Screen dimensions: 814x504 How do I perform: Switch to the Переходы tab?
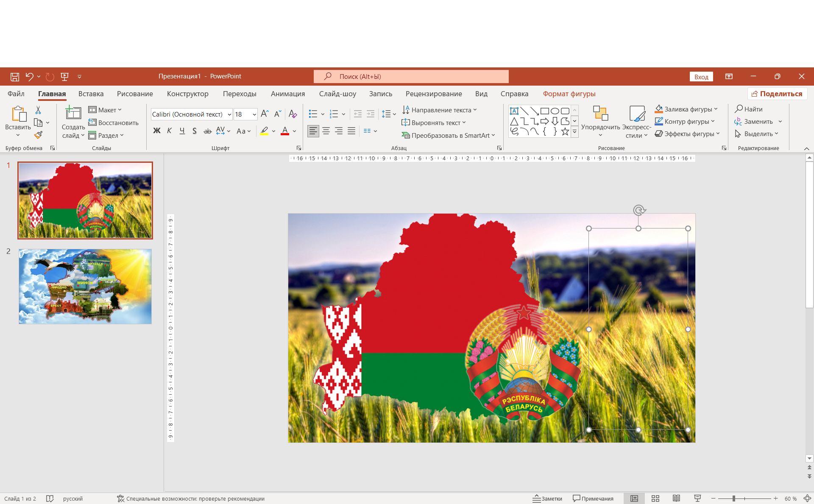tap(240, 94)
